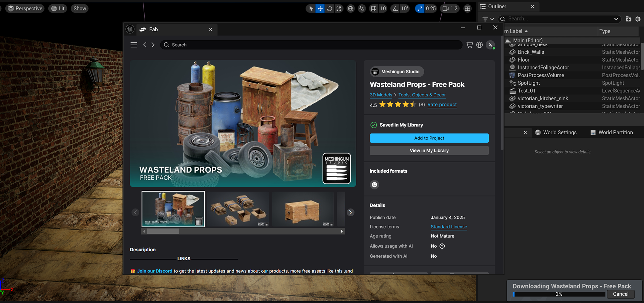
Task: Click the Unreal Engine format icon
Action: pos(374,184)
